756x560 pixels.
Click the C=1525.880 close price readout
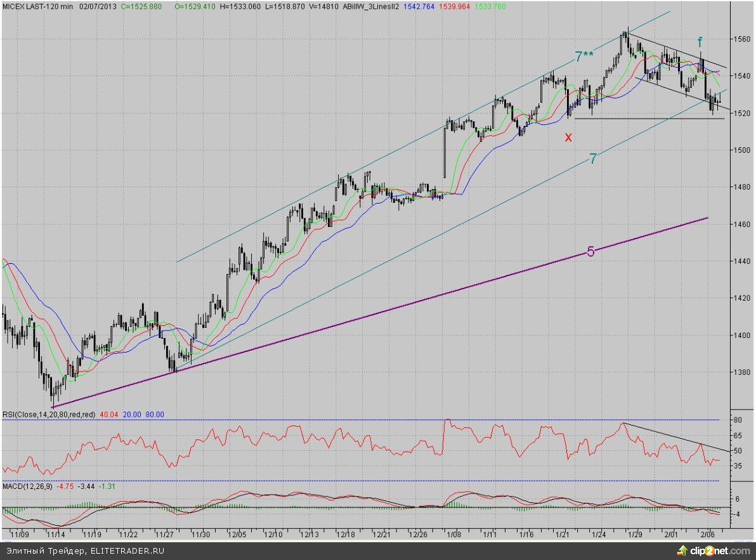coord(141,6)
